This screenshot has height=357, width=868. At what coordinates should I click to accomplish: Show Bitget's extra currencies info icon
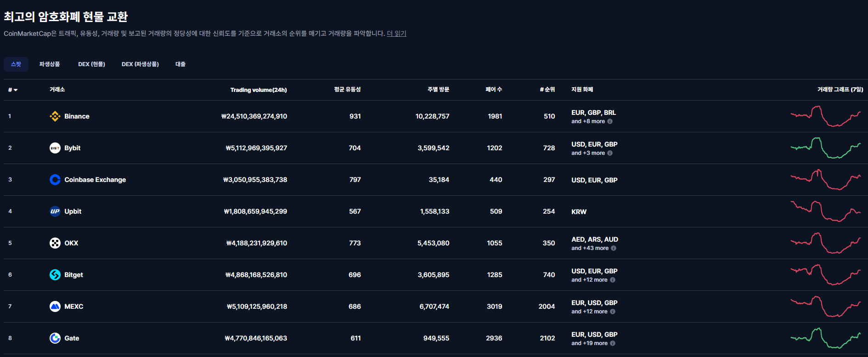[613, 280]
